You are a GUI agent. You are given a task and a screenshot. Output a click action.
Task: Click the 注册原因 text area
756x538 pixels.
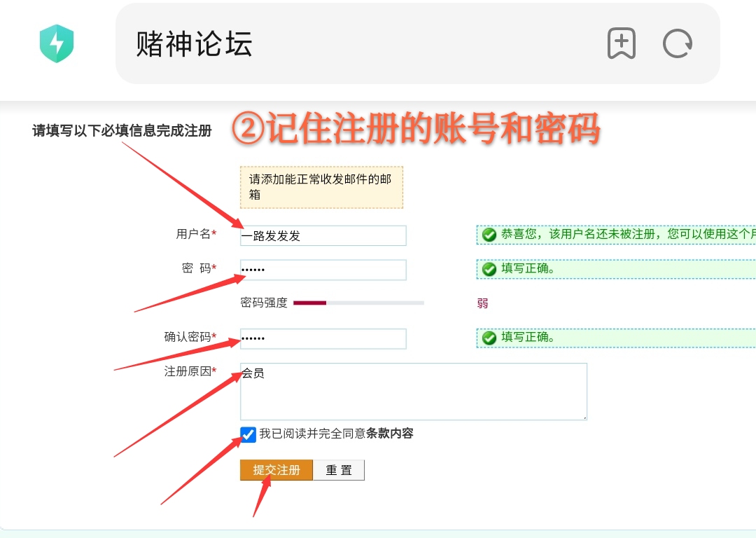(x=413, y=392)
